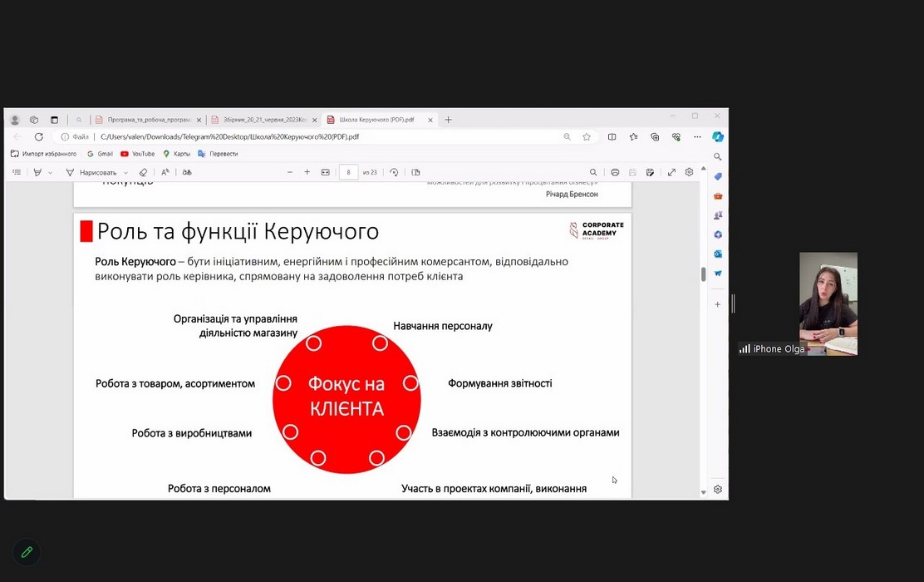924x582 pixels.
Task: Expand the highlighter color dropdown arrow
Action: pyautogui.click(x=50, y=173)
